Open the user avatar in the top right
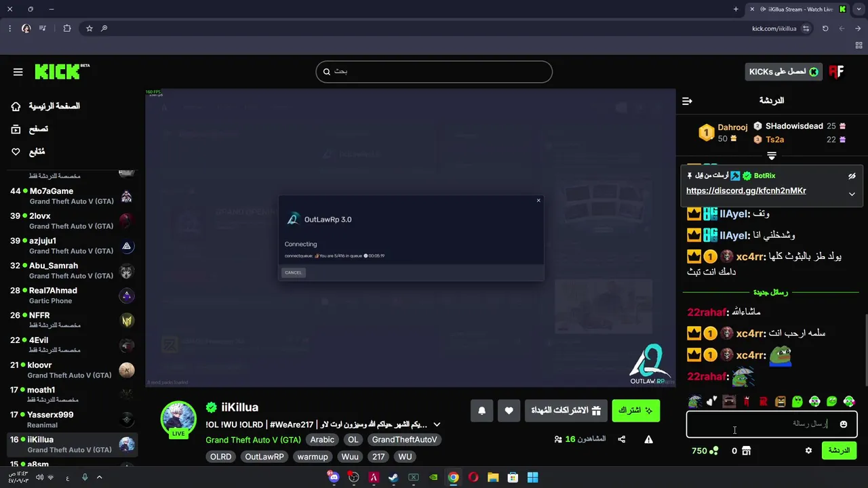 click(x=836, y=72)
